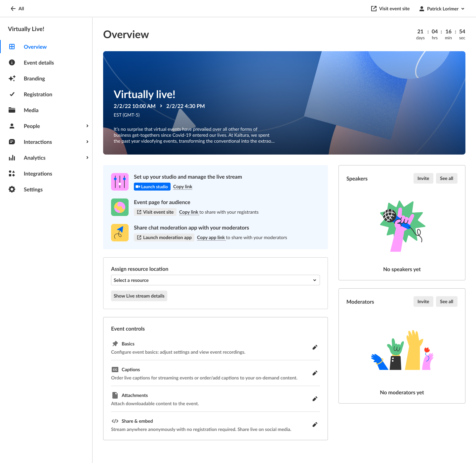Image resolution: width=476 pixels, height=463 pixels.
Task: Open the Media menu item
Action: pyautogui.click(x=31, y=110)
